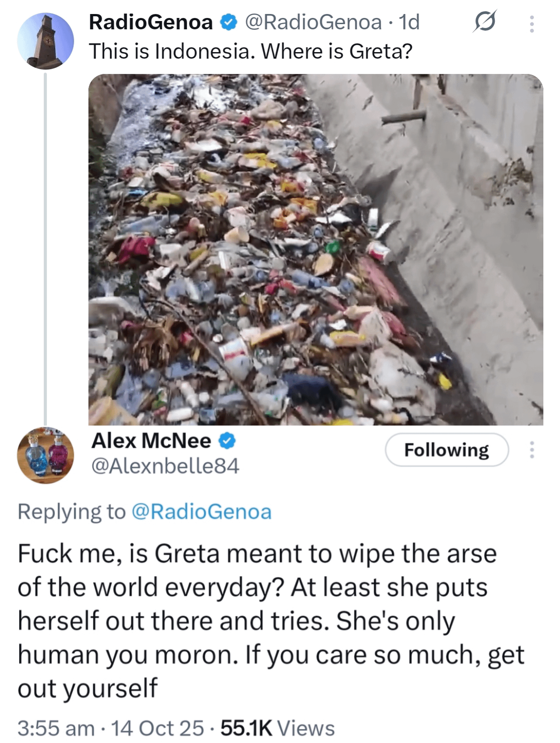This screenshot has width=560, height=743.
Task: Click the RadioGenoa display name
Action: [x=150, y=22]
